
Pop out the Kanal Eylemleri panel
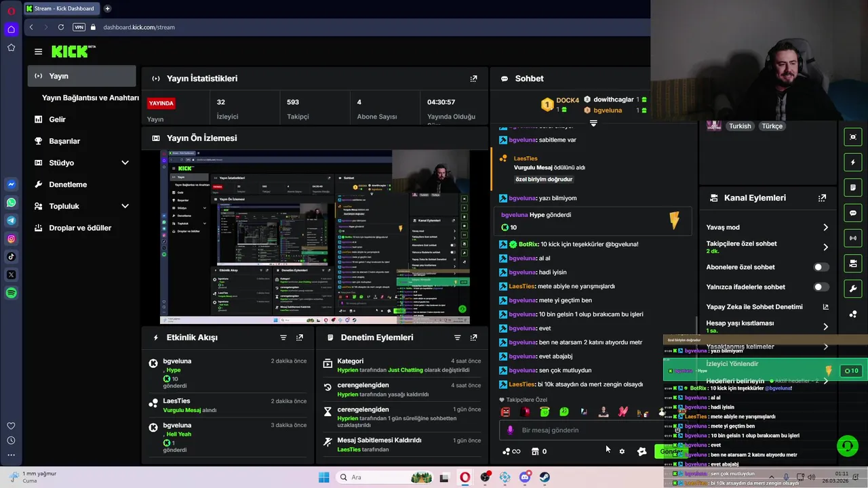[822, 198]
